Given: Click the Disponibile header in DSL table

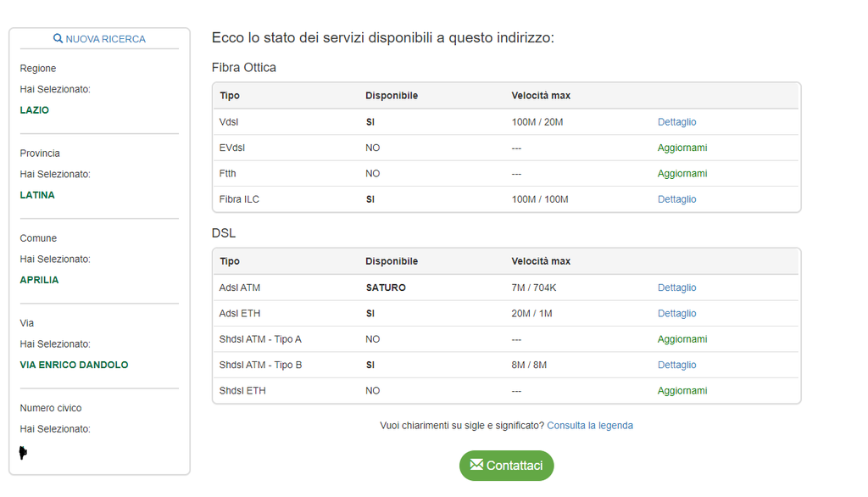Looking at the screenshot, I should click(x=391, y=261).
